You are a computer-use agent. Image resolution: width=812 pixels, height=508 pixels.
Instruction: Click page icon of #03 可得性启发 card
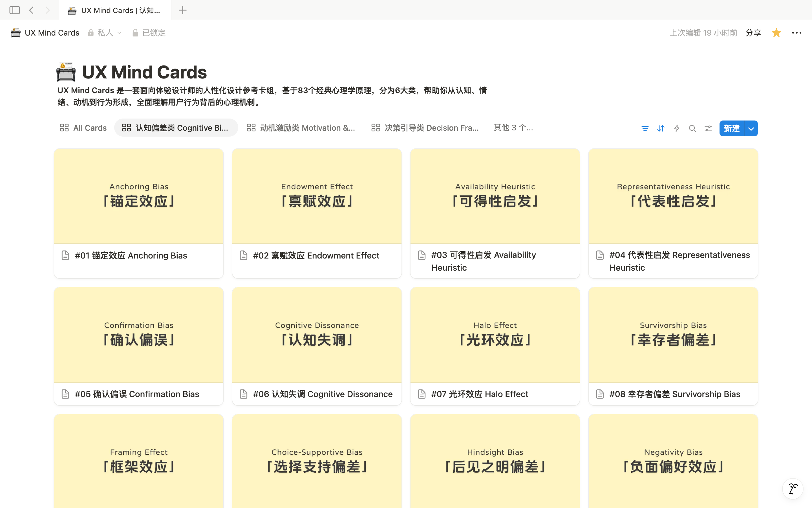point(422,255)
